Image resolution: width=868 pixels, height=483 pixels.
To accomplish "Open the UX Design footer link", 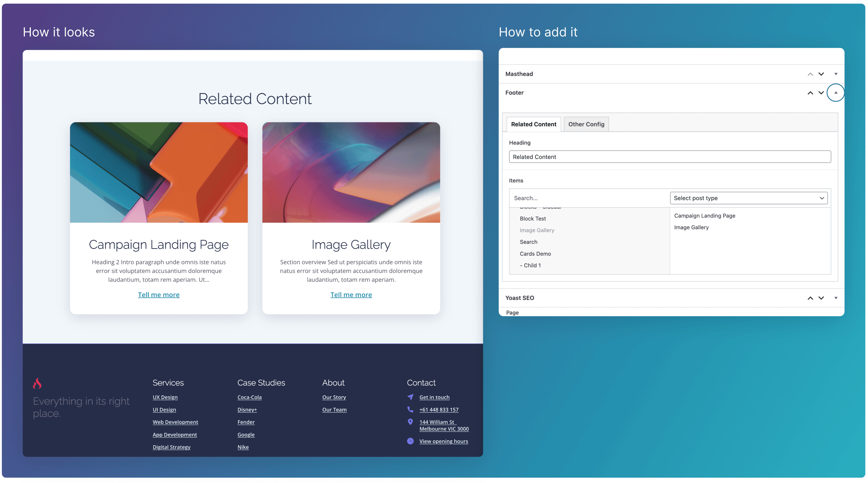I will click(x=165, y=397).
